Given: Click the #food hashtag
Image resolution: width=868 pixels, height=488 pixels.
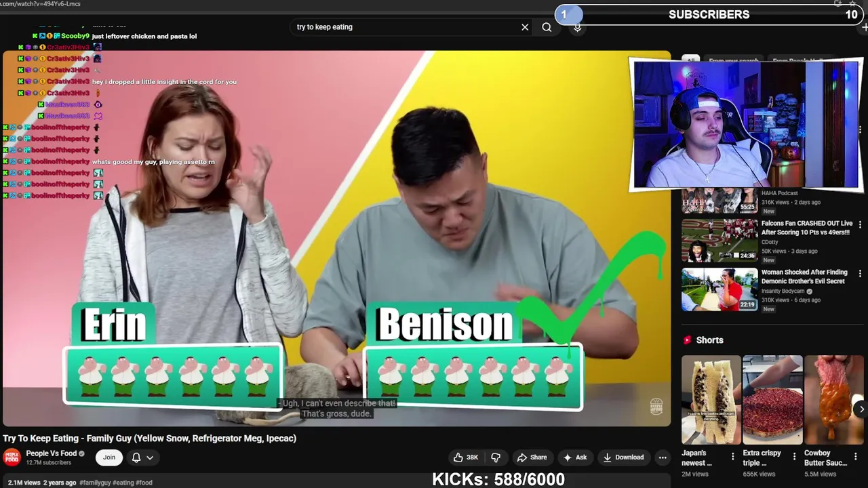Looking at the screenshot, I should coord(144,483).
